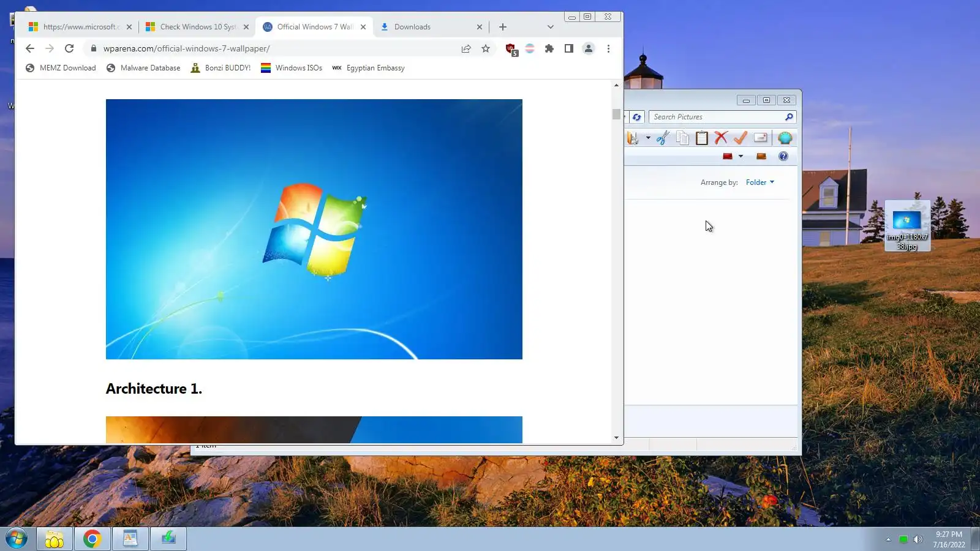Select the img0-1180x738.jpg desktop file

pos(907,226)
